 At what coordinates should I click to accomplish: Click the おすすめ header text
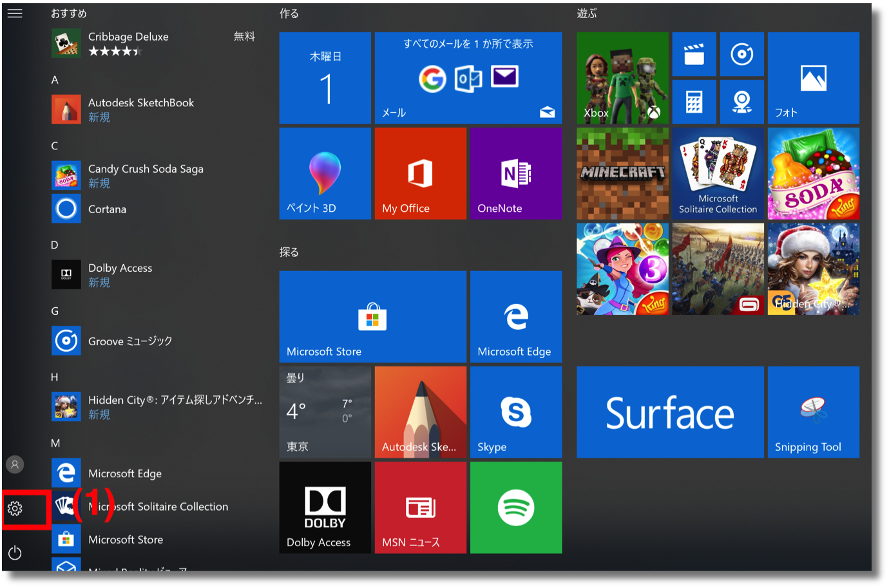(x=68, y=13)
